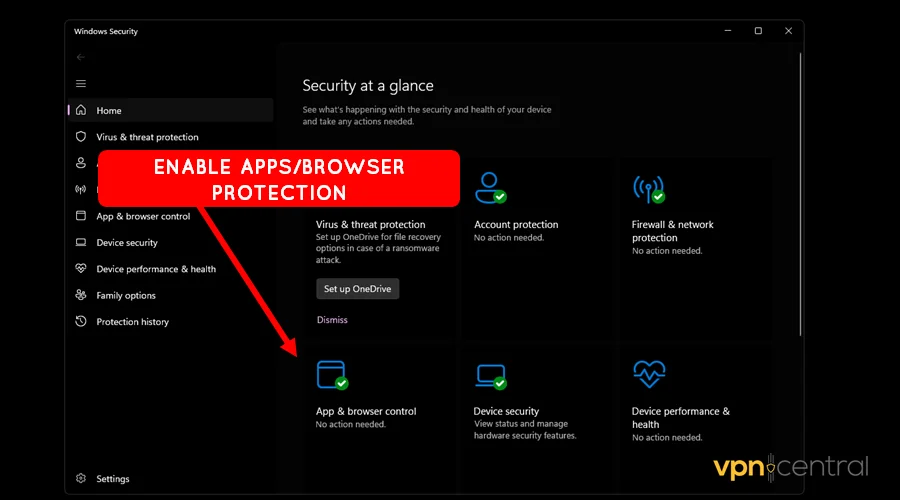The height and width of the screenshot is (500, 900).
Task: Open Account protection tile icon
Action: click(490, 188)
